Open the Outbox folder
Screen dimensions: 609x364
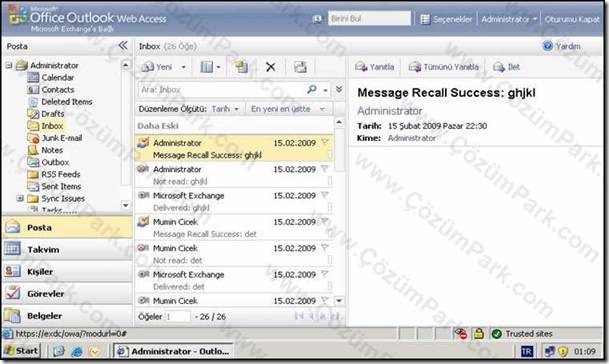click(x=55, y=162)
